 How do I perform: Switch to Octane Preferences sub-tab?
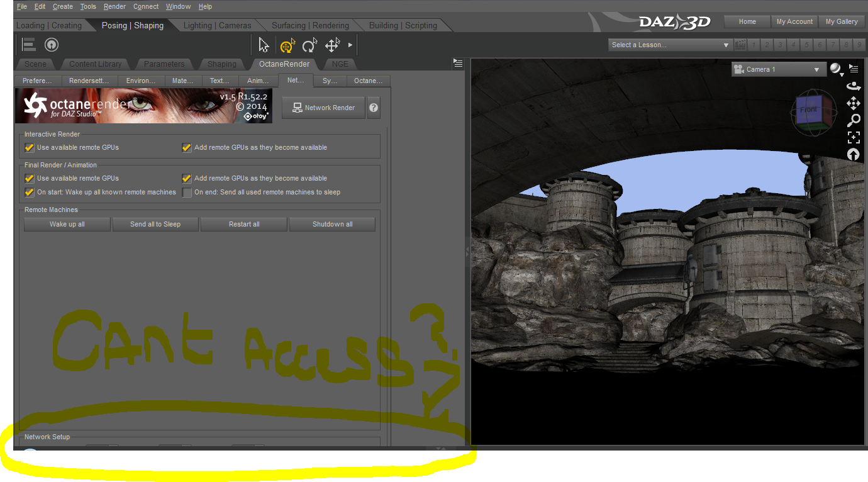(38, 81)
